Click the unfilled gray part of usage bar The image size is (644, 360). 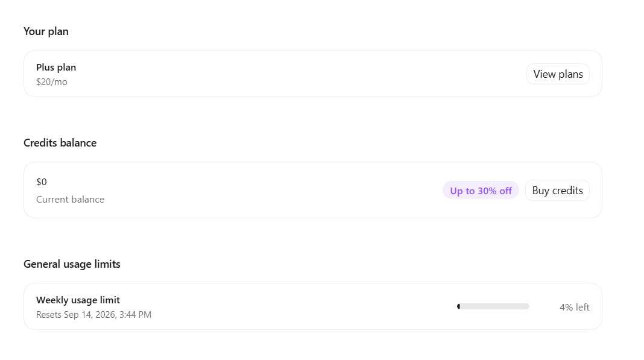pyautogui.click(x=495, y=306)
